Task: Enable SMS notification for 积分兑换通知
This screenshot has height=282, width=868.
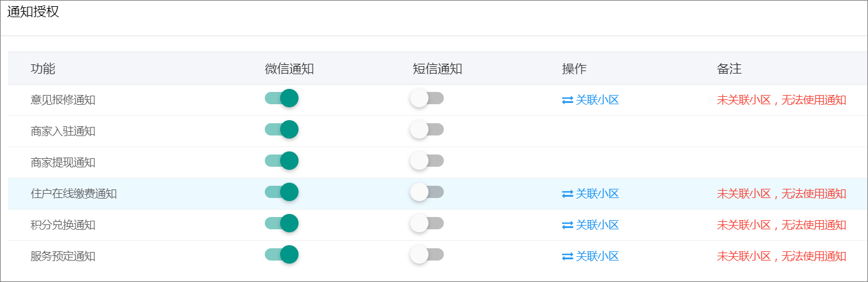Action: coord(427,223)
